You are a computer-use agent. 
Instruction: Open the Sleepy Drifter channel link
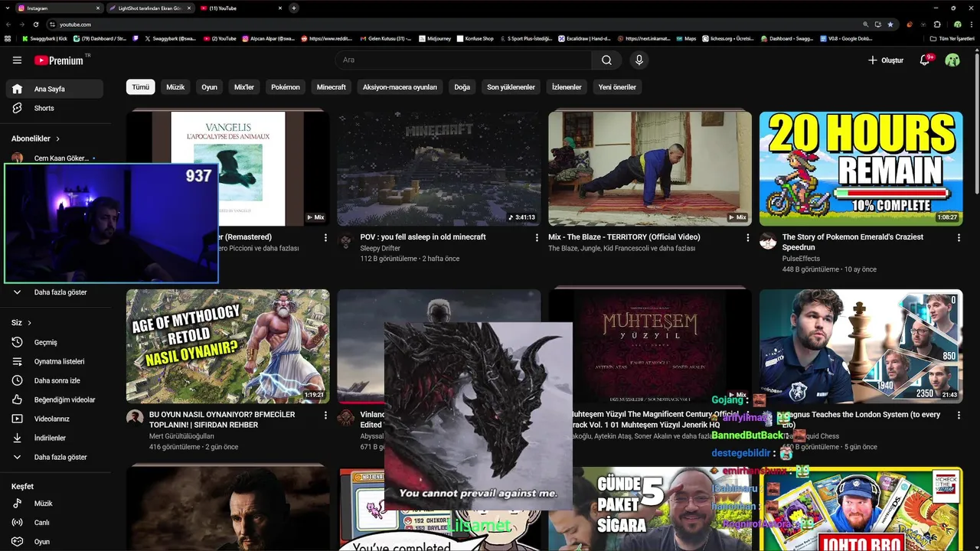tap(381, 248)
